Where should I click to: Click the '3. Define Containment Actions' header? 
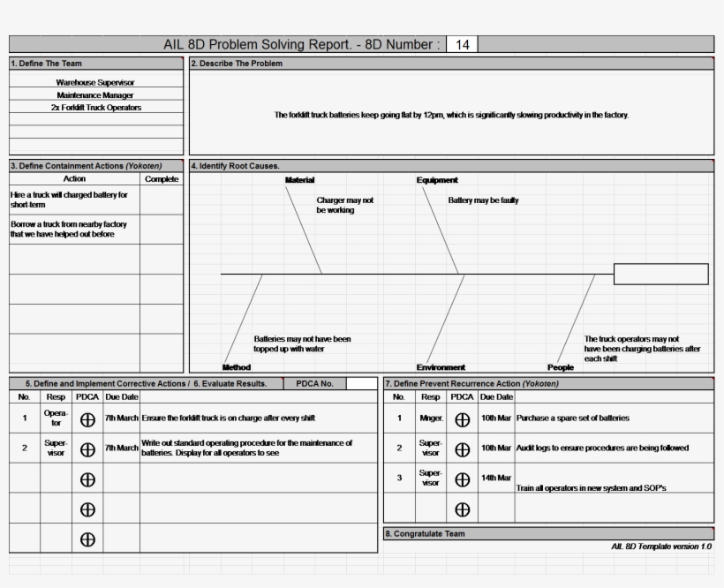click(x=96, y=166)
